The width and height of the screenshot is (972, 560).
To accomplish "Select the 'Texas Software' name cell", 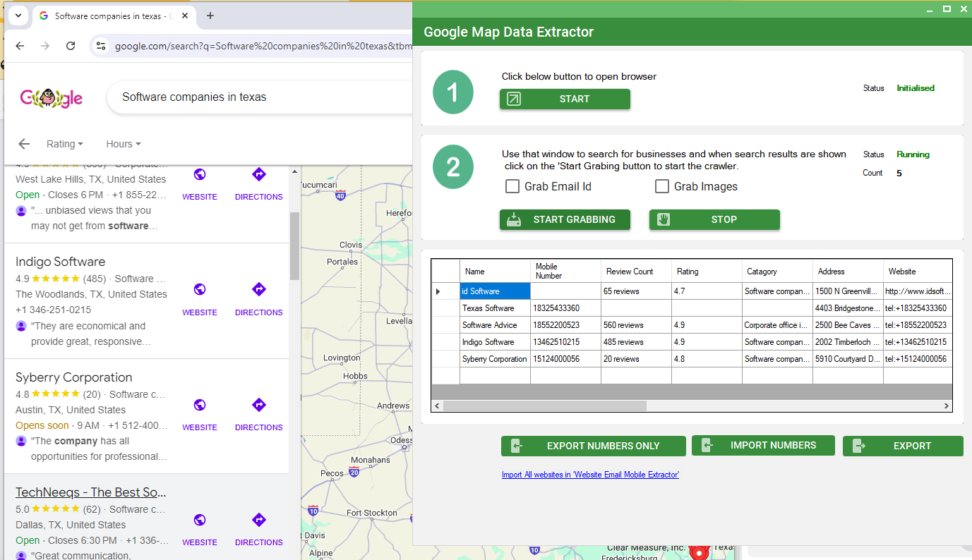I will [495, 308].
